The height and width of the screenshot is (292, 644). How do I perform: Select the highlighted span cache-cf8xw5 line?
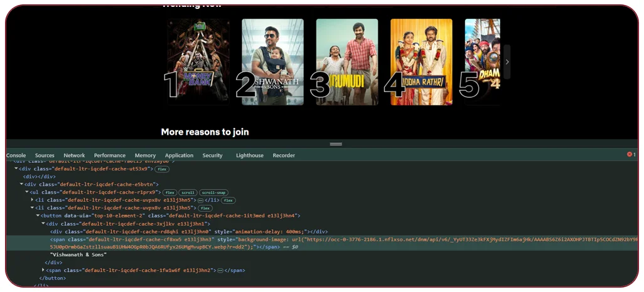[x=322, y=243]
